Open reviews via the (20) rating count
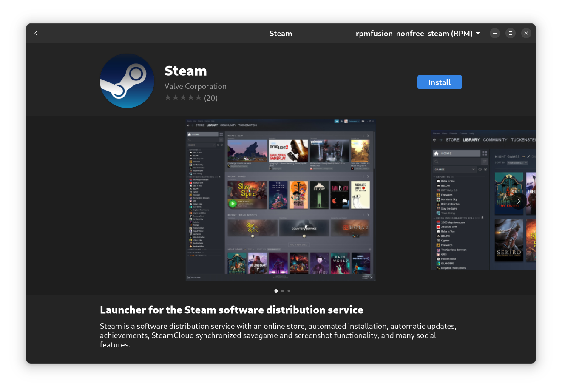 click(x=211, y=97)
